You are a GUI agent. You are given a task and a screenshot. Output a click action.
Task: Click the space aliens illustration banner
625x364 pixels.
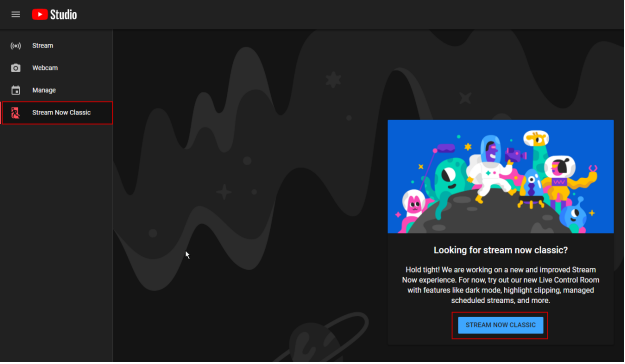click(501, 177)
